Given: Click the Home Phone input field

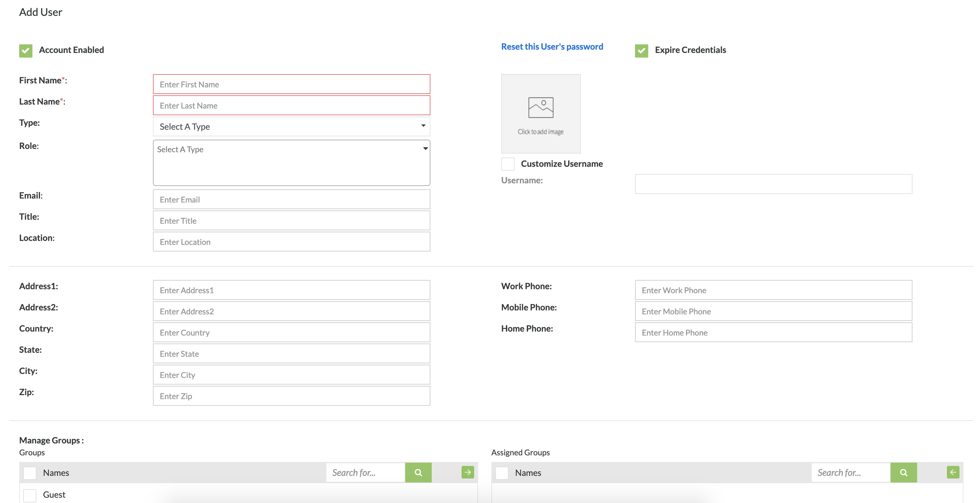Looking at the screenshot, I should tap(773, 332).
